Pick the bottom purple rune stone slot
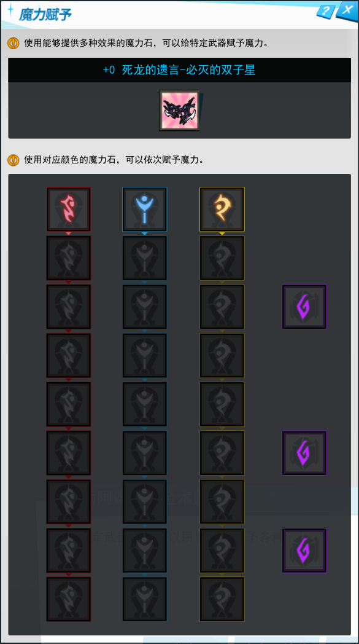The image size is (359, 644). tap(304, 551)
